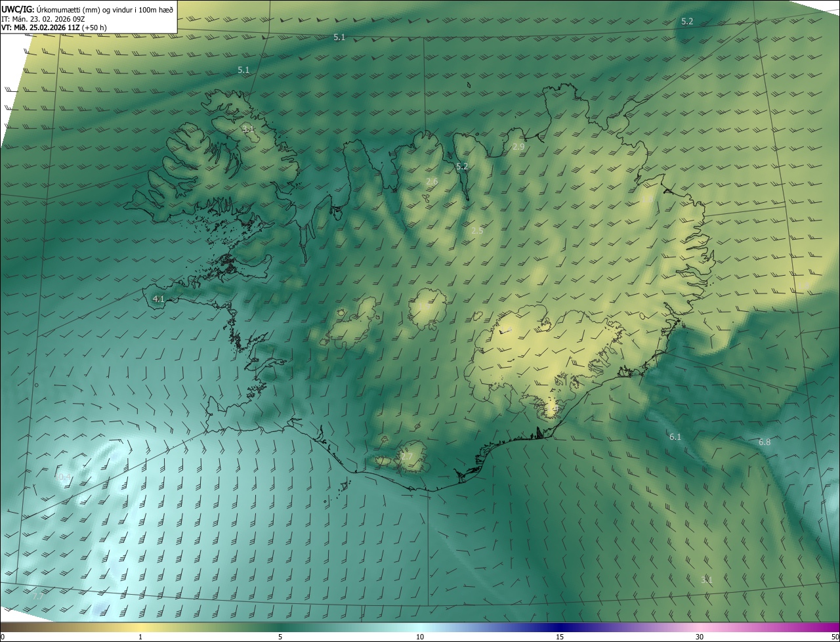Click the '1.9' label on the central ice cap
The width and height of the screenshot is (840, 642).
click(424, 307)
